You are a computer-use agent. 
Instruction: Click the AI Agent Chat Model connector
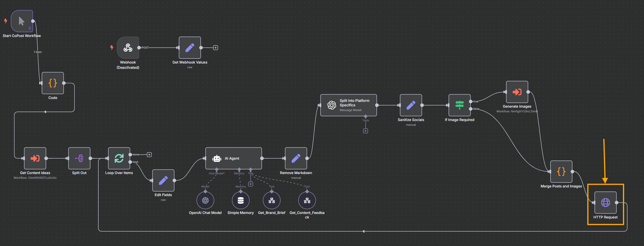(x=217, y=169)
